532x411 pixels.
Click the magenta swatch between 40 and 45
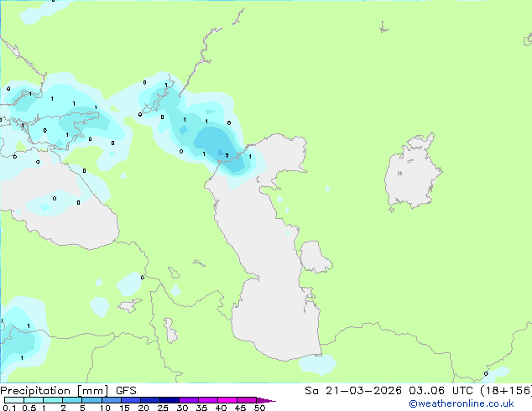pos(227,400)
